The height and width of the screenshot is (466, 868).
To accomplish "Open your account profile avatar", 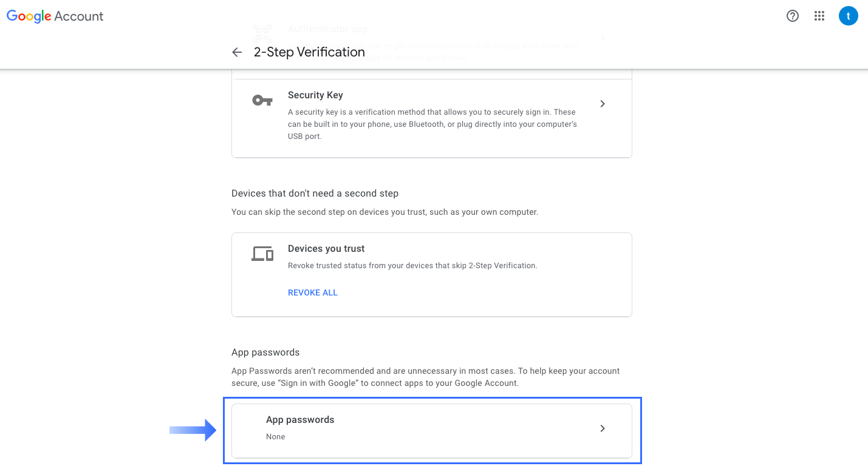I will click(848, 16).
